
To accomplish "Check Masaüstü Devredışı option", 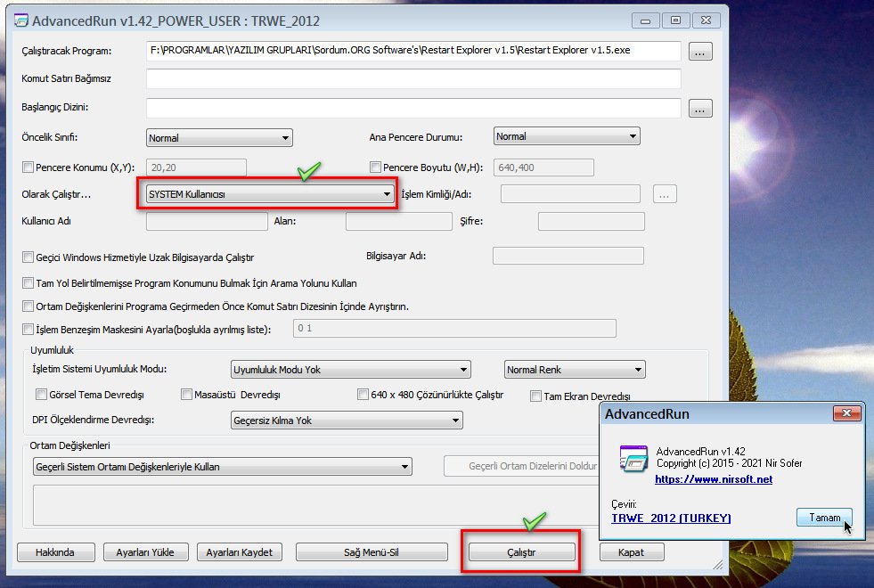I will (x=186, y=394).
